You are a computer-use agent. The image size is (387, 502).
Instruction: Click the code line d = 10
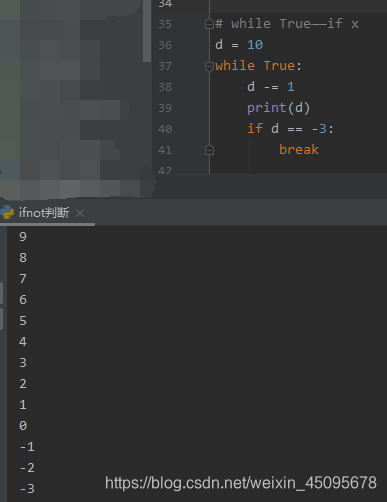[239, 45]
